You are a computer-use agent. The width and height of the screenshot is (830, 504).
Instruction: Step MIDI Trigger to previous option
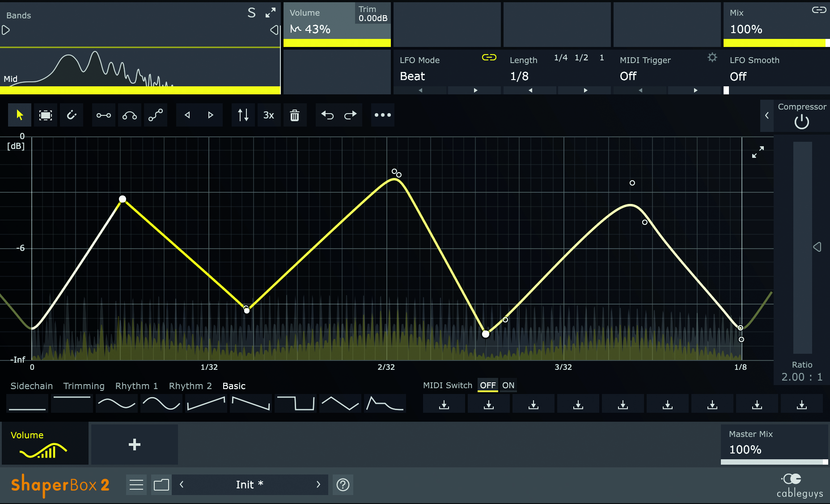pos(640,90)
